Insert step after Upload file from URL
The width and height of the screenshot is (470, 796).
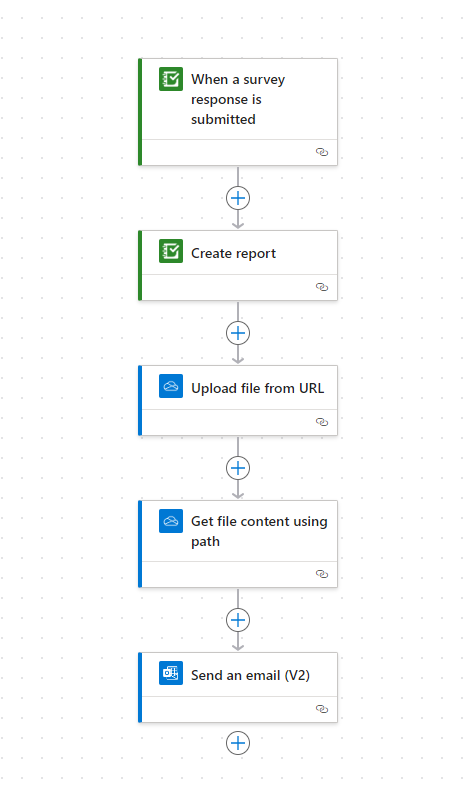[238, 468]
